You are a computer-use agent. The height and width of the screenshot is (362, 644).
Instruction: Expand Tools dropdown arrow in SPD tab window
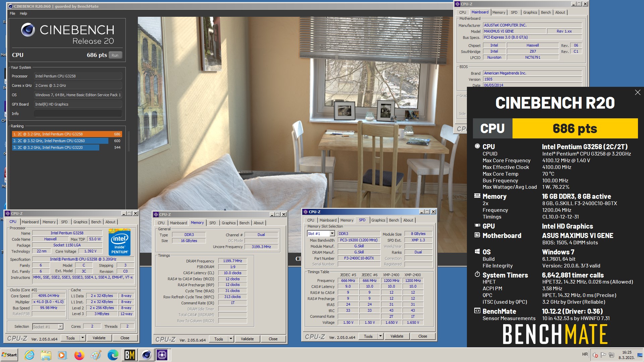(380, 336)
